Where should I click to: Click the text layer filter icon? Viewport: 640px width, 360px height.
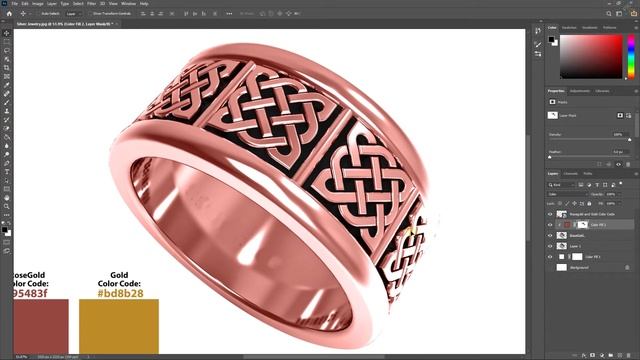coord(597,185)
